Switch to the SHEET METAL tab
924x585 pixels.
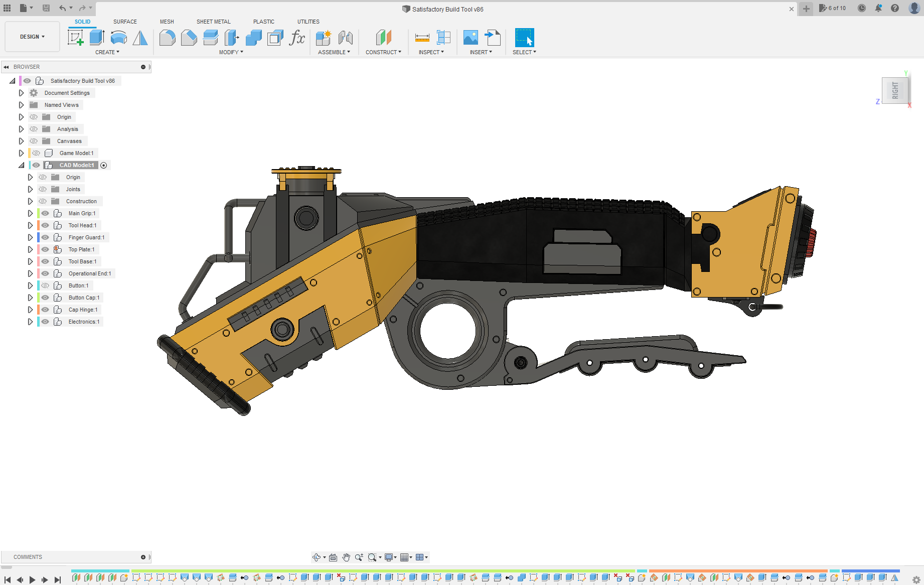(x=213, y=22)
